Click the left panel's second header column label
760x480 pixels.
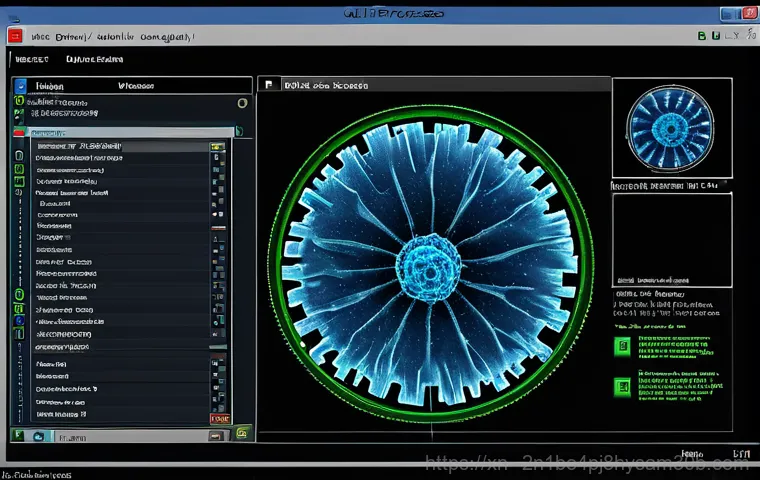pyautogui.click(x=136, y=86)
